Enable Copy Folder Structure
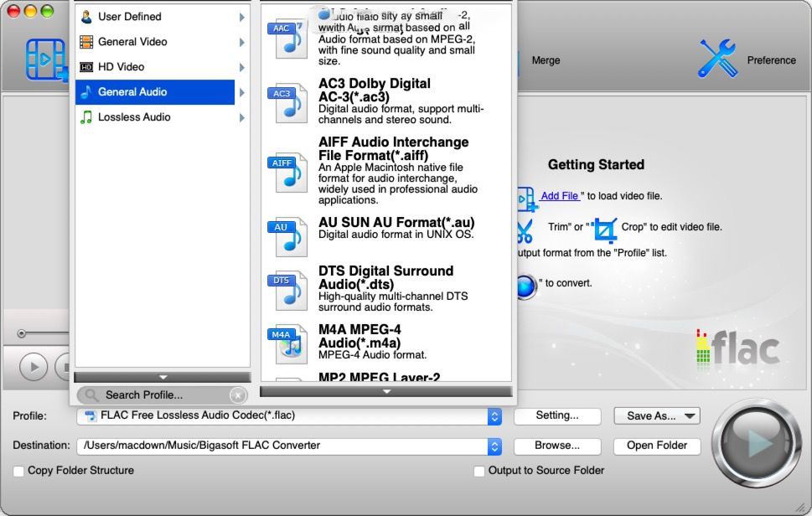Viewport: 812px width, 516px height. [x=18, y=471]
